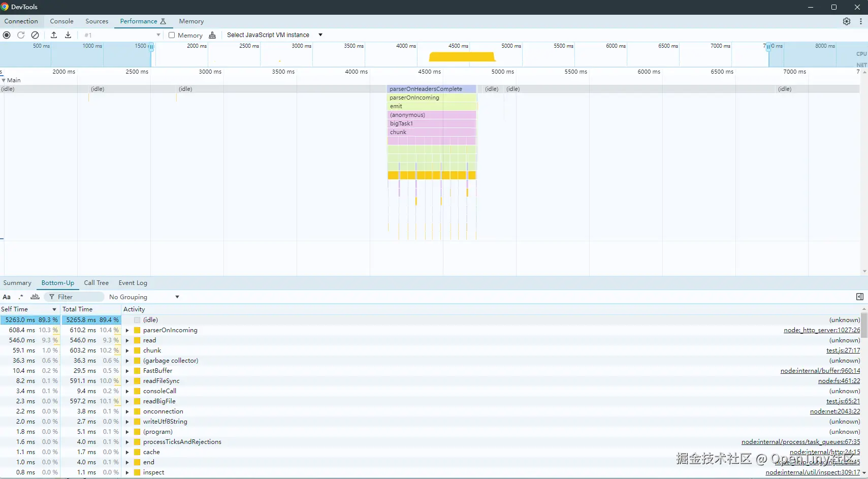Image resolution: width=868 pixels, height=479 pixels.
Task: Select the processTicksAndRejections activity row
Action: [x=430, y=442]
